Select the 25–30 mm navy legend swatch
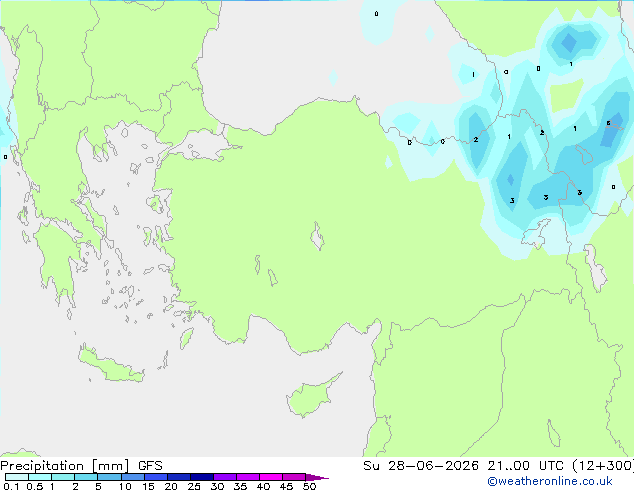Screen dimensions: 634x490 coord(202,477)
